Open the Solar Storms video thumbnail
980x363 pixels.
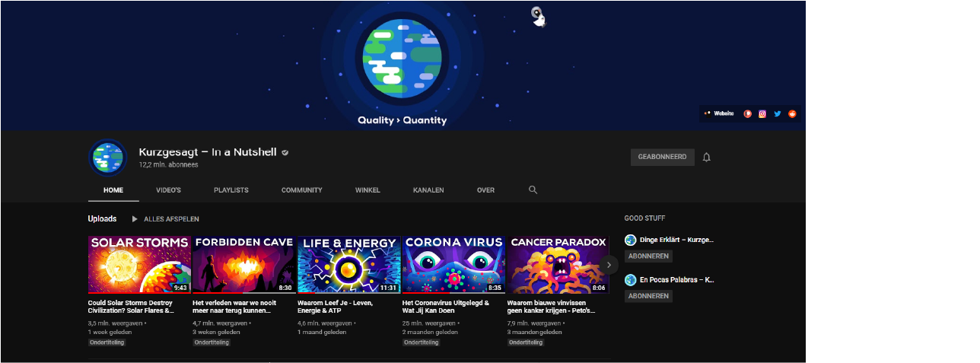[x=139, y=264]
